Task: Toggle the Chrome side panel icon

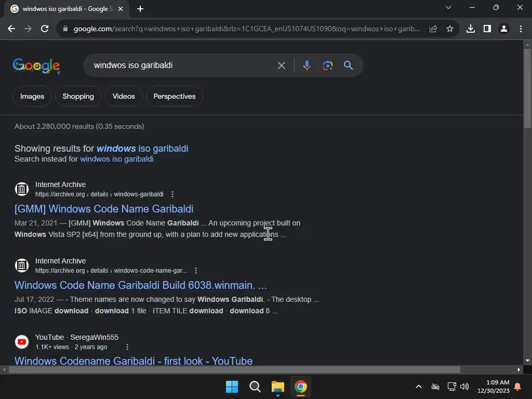Action: coord(487,29)
